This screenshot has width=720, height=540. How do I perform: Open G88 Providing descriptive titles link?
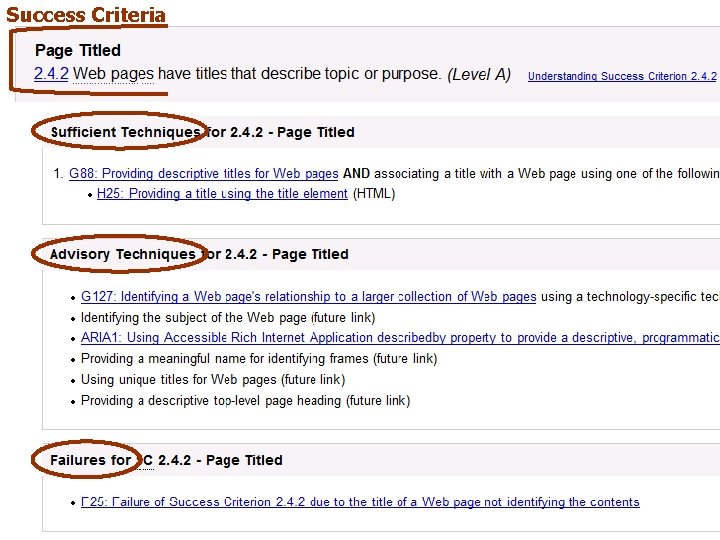203,174
